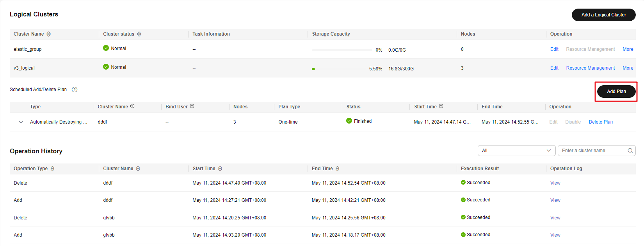
Task: Click Storage Capacity column header
Action: [x=331, y=34]
